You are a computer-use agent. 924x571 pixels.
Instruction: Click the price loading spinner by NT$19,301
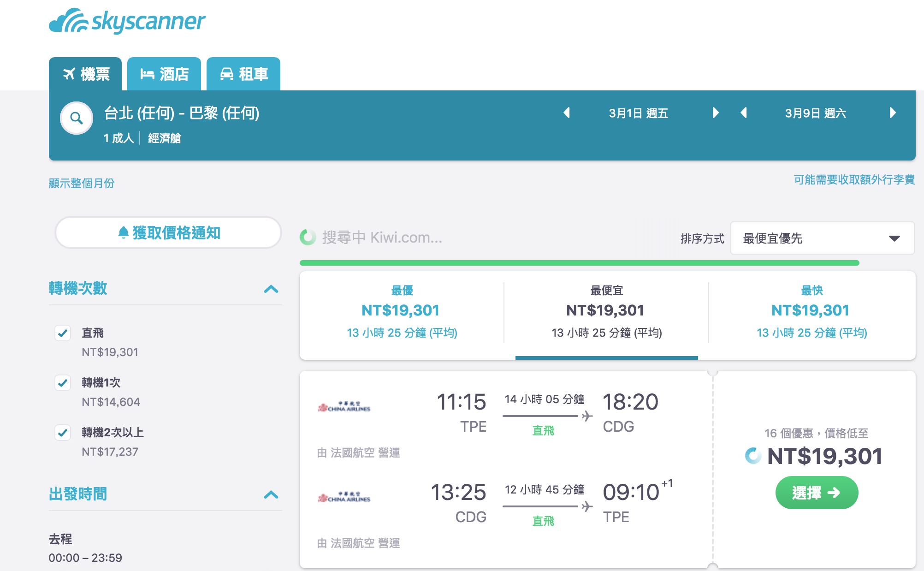[753, 456]
